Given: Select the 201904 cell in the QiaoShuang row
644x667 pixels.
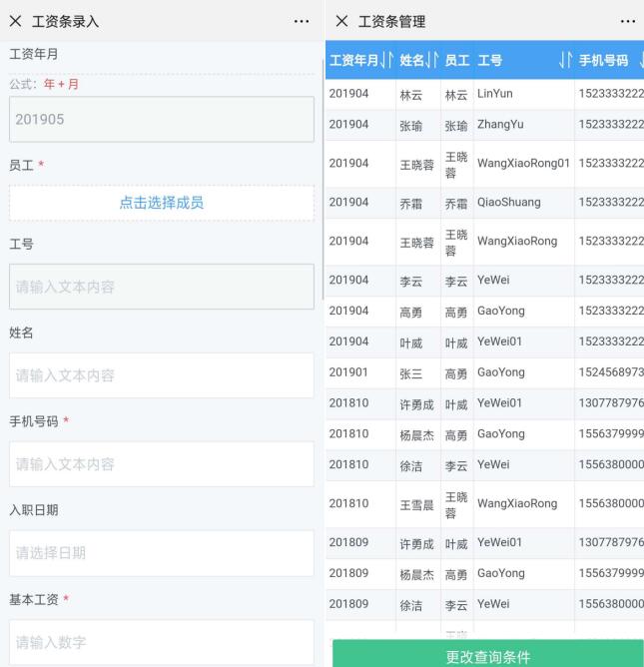Looking at the screenshot, I should point(360,203).
